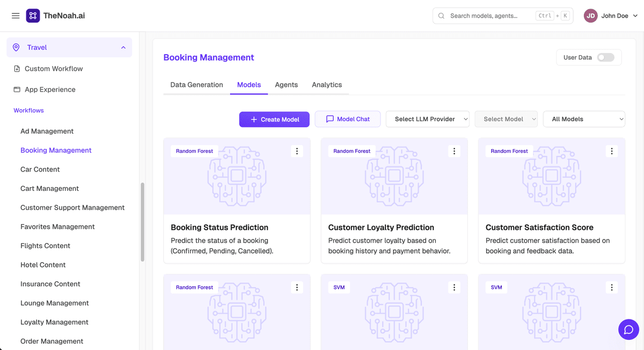This screenshot has width=644, height=350.
Task: Select the Models tab
Action: (x=249, y=85)
